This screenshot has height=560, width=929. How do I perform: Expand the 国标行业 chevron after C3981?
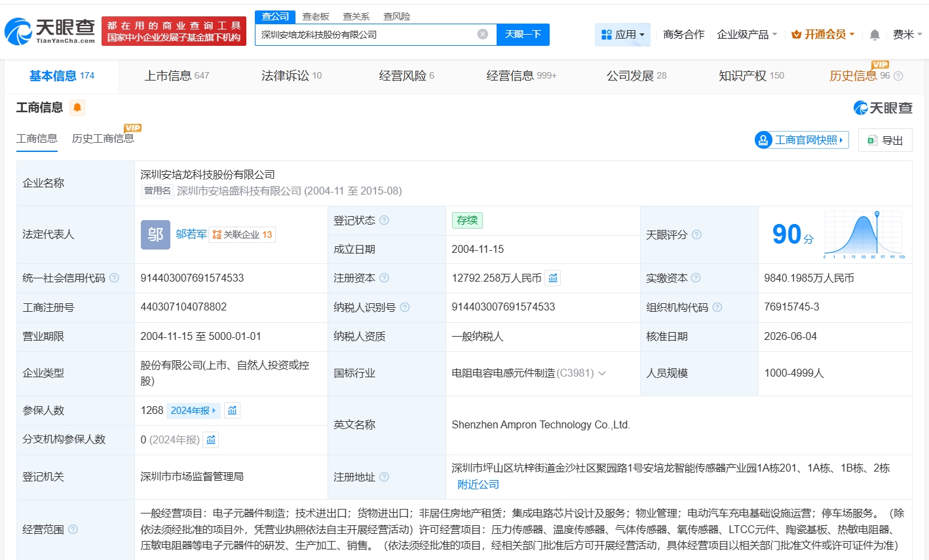pos(602,373)
